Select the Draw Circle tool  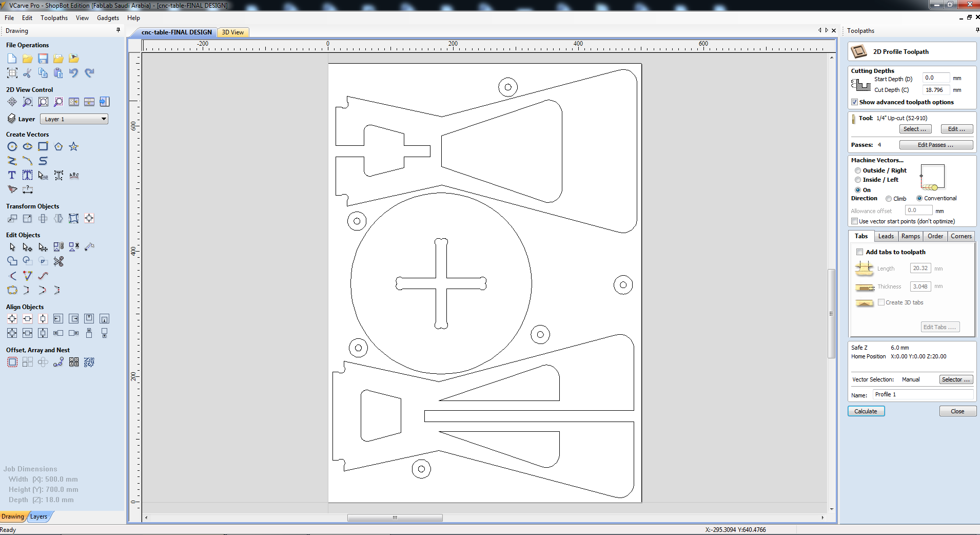12,146
